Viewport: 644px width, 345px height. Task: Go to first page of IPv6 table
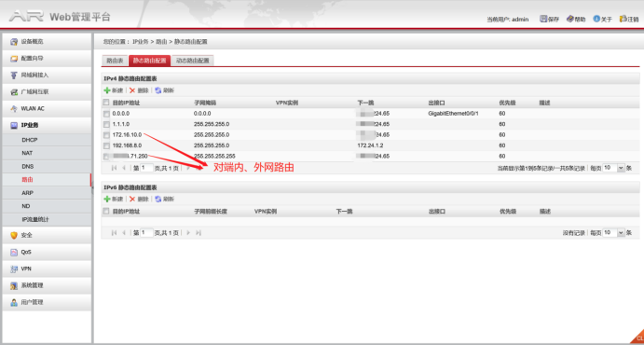coord(115,233)
